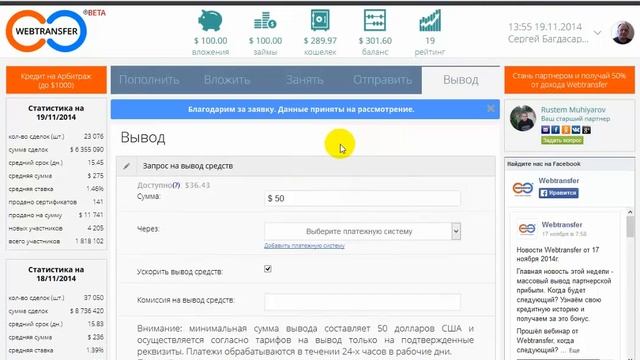
Task: Click the Еще link in the Facebook post
Action: (x=574, y=350)
